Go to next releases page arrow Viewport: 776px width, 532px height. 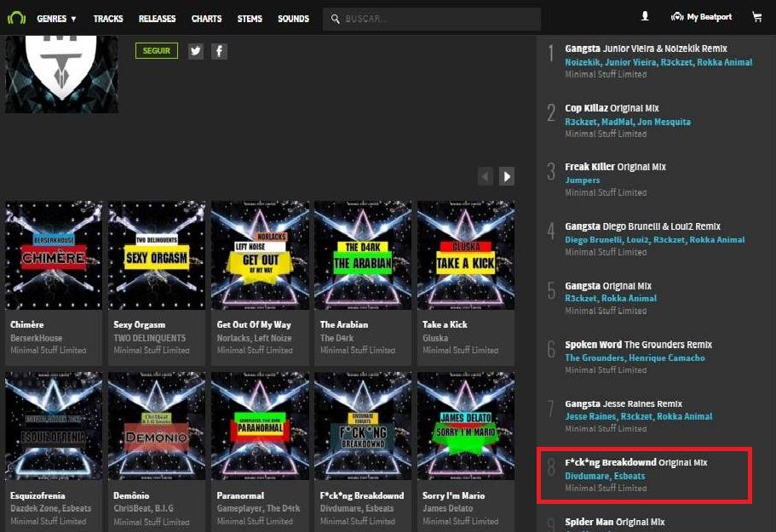pos(507,176)
